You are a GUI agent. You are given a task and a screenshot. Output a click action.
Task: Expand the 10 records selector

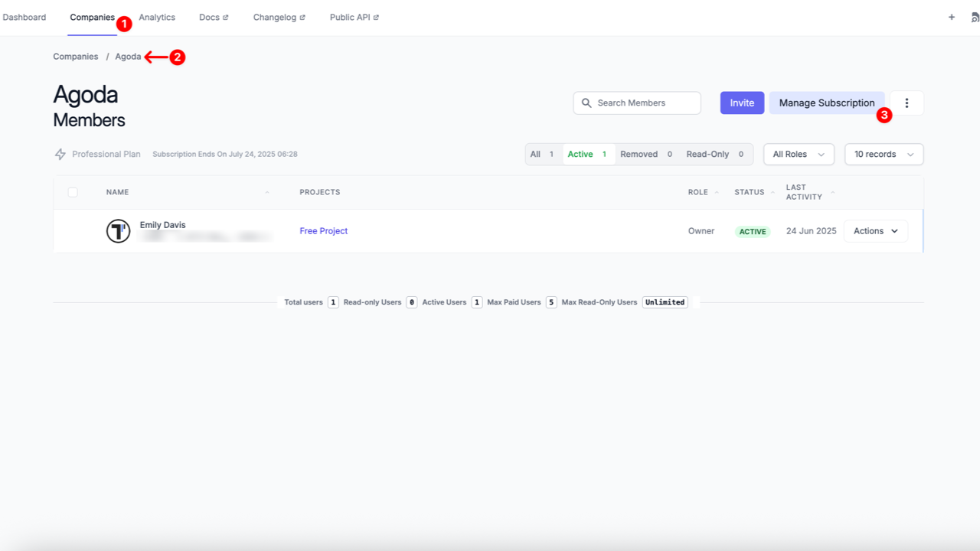(x=884, y=154)
